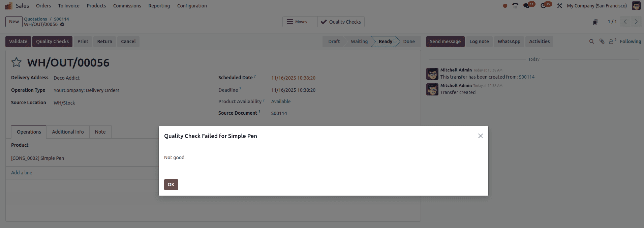Image resolution: width=644 pixels, height=228 pixels.
Task: Switch to the Operations tab
Action: (29, 132)
